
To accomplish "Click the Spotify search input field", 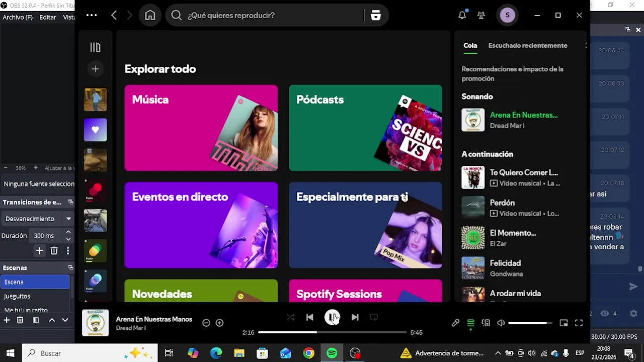I will (x=274, y=15).
